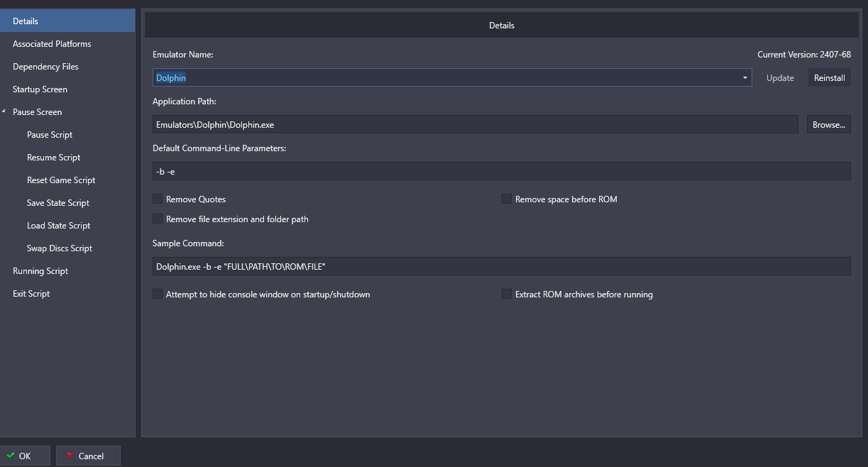Click the Details panel header
This screenshot has width=868, height=467.
coord(501,25)
